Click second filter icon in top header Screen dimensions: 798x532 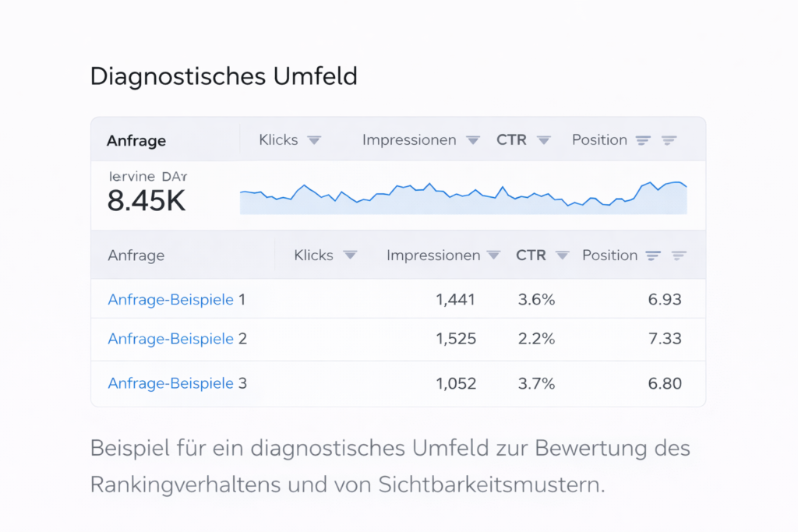[669, 140]
